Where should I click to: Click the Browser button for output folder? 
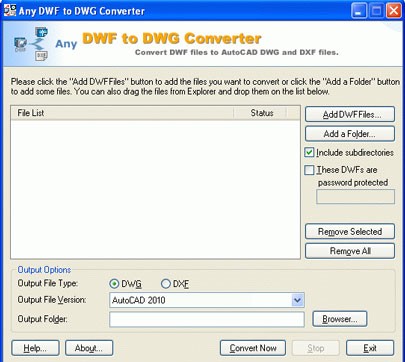coord(340,319)
